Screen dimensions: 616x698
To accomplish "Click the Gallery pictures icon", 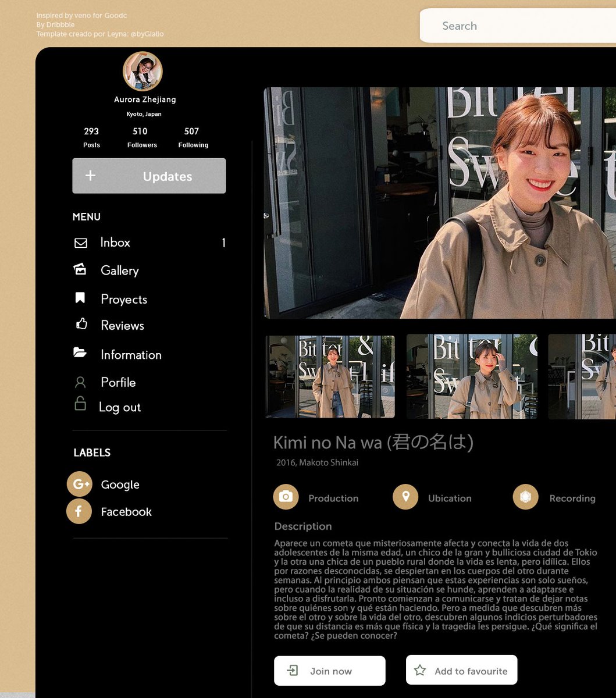I will tap(80, 269).
